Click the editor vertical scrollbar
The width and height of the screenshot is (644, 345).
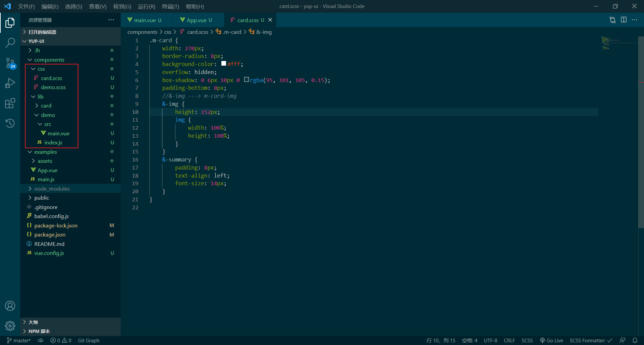(641, 132)
